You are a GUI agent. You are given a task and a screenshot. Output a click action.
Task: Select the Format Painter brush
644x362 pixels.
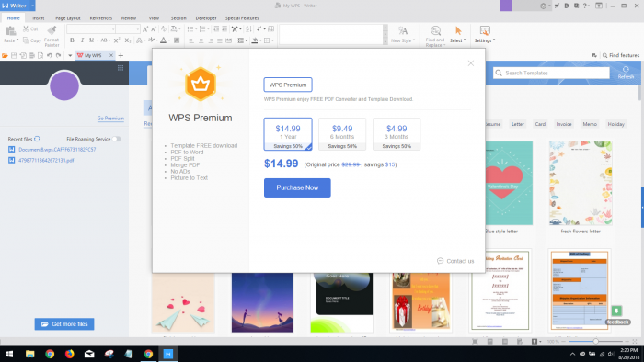[x=52, y=30]
